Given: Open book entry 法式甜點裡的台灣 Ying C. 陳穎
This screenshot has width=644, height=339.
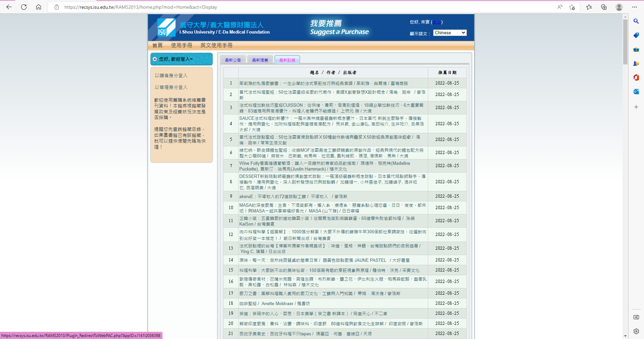Looking at the screenshot, I should (x=330, y=249).
